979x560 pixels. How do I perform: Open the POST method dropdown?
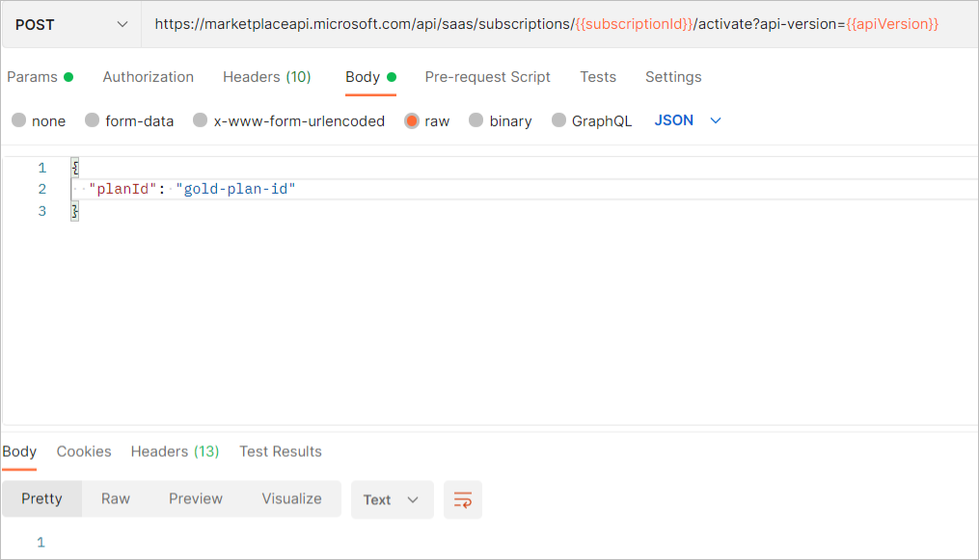(x=71, y=24)
